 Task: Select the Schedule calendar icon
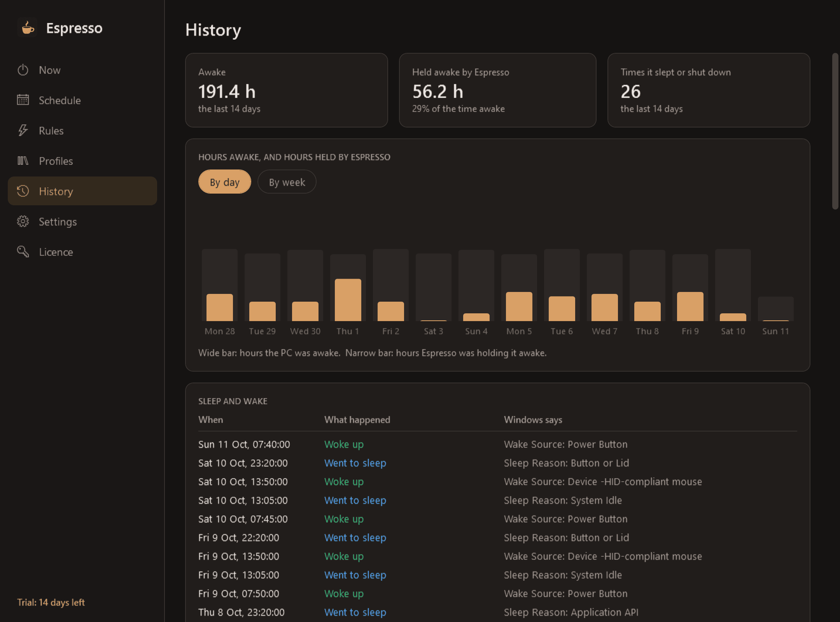[23, 100]
